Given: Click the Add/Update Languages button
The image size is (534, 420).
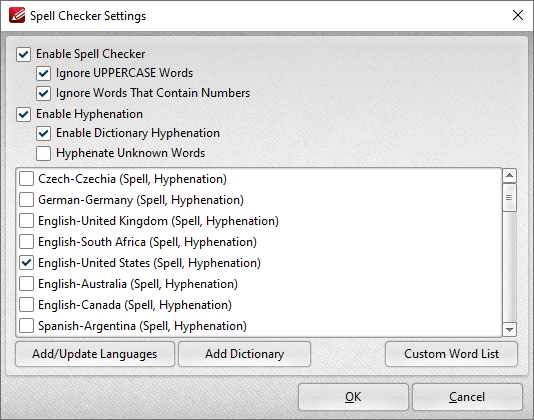Looking at the screenshot, I should pyautogui.click(x=95, y=354).
